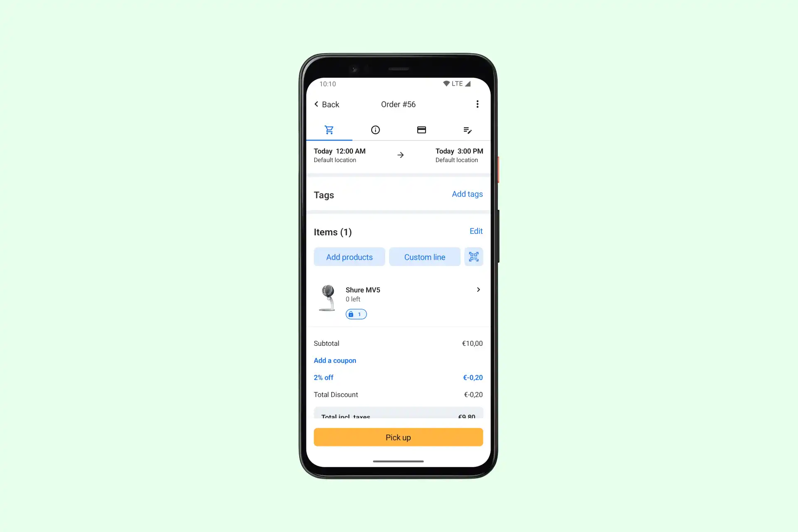Screen dimensions: 798x532
Task: Tap Add a coupon link
Action: (335, 360)
